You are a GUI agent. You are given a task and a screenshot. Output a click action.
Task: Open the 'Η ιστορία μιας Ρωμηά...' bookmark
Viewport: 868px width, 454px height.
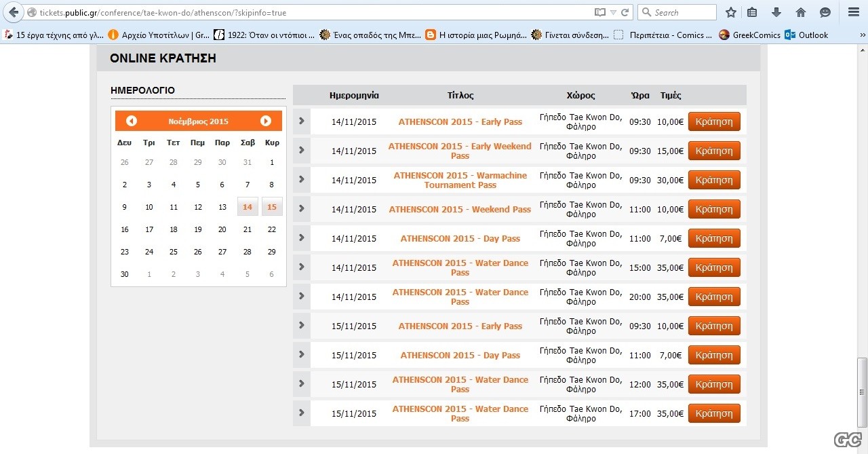(x=476, y=35)
